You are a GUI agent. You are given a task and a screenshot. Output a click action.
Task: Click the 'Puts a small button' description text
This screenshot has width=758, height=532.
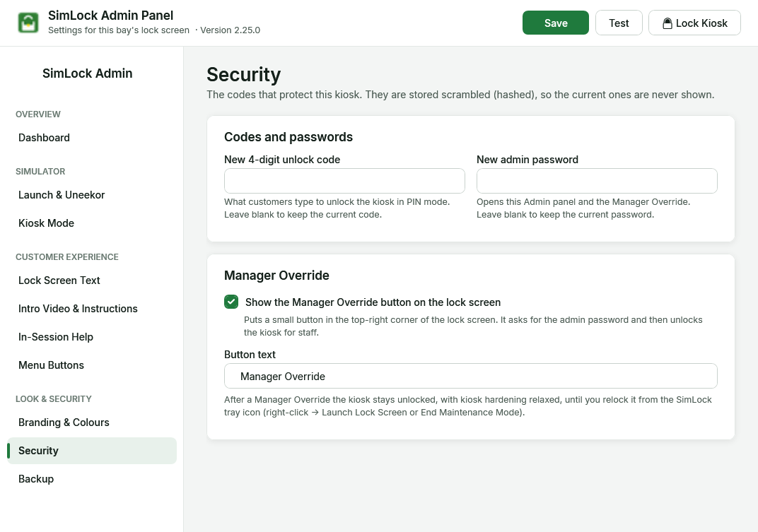click(473, 326)
